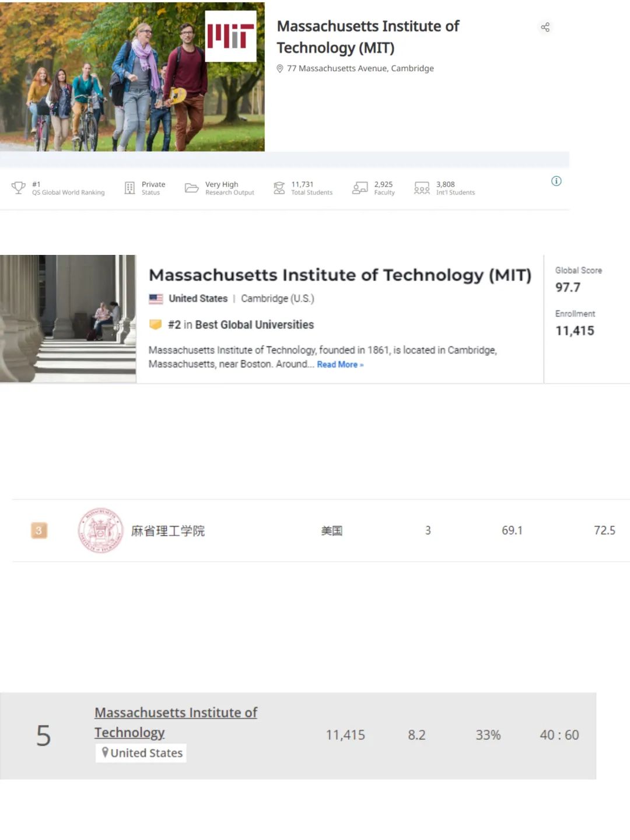Click the rank 3 cell beside 美国
The image size is (630, 840).
[428, 530]
